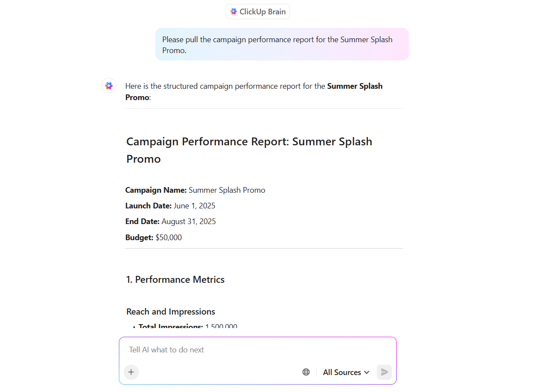
Task: Click the Campaign Performance Report title
Action: 249,150
